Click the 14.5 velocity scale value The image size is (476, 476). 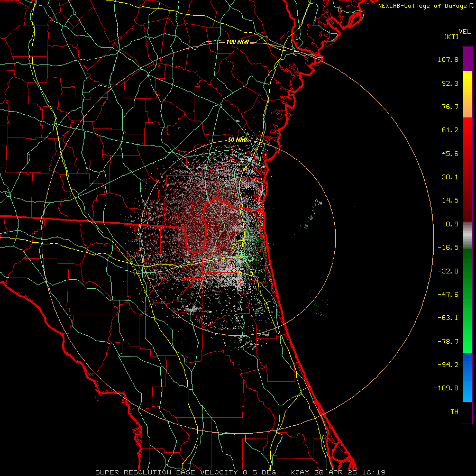pos(450,200)
